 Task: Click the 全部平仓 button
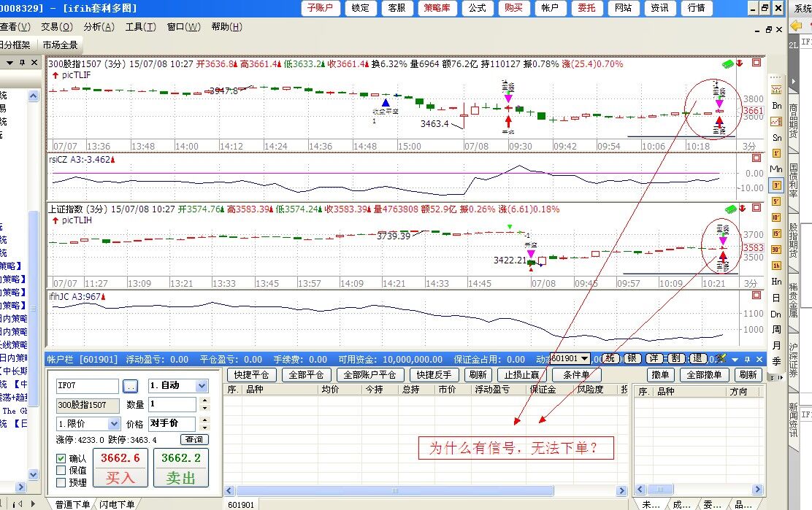coord(305,375)
